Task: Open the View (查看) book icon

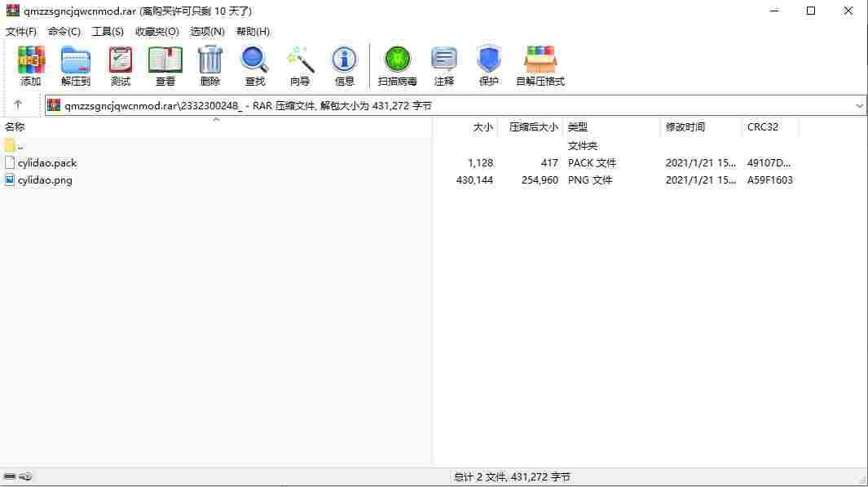Action: (x=165, y=66)
